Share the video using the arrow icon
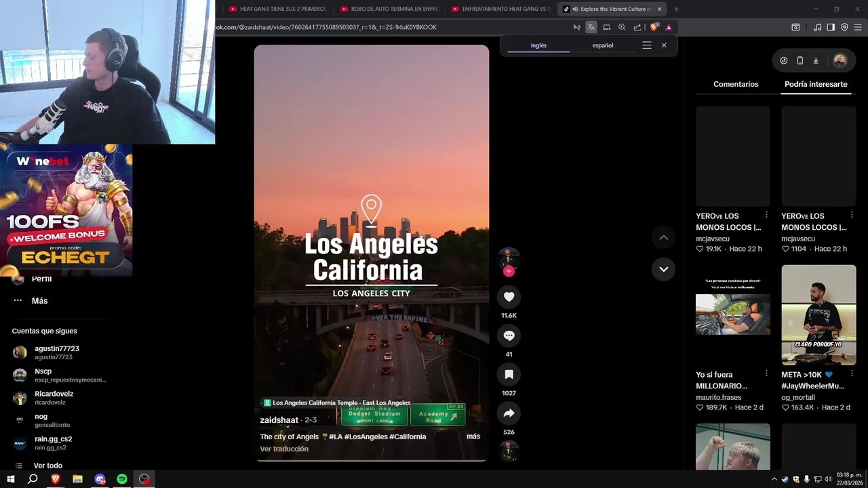 pyautogui.click(x=509, y=413)
